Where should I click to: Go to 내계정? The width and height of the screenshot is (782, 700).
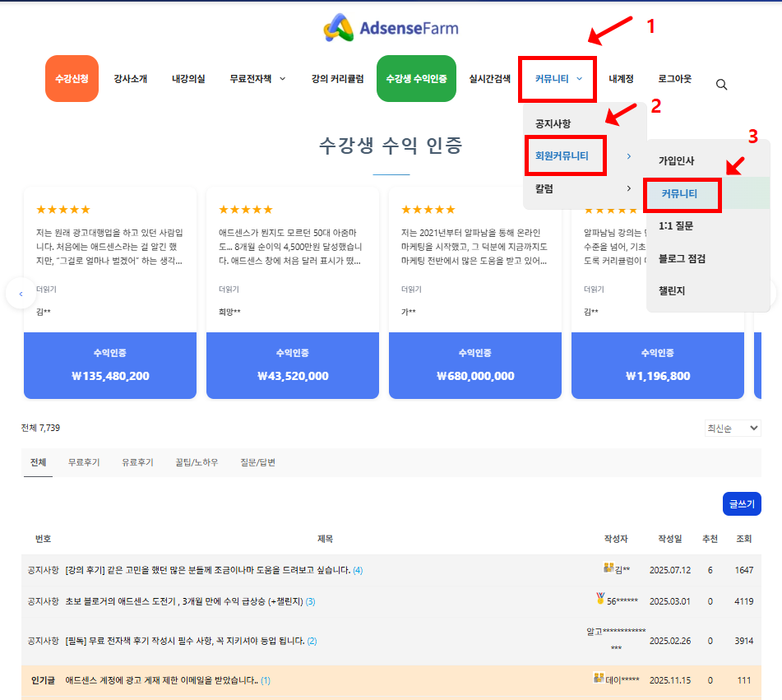click(621, 79)
